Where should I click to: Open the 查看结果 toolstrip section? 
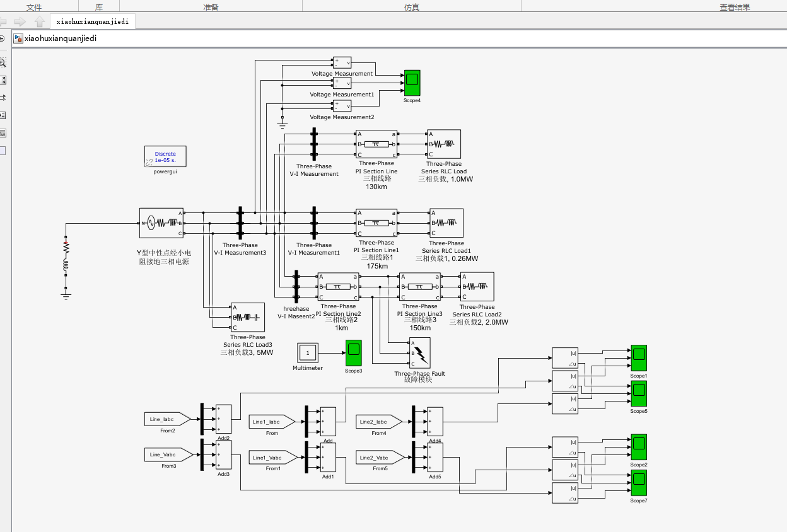(x=735, y=7)
